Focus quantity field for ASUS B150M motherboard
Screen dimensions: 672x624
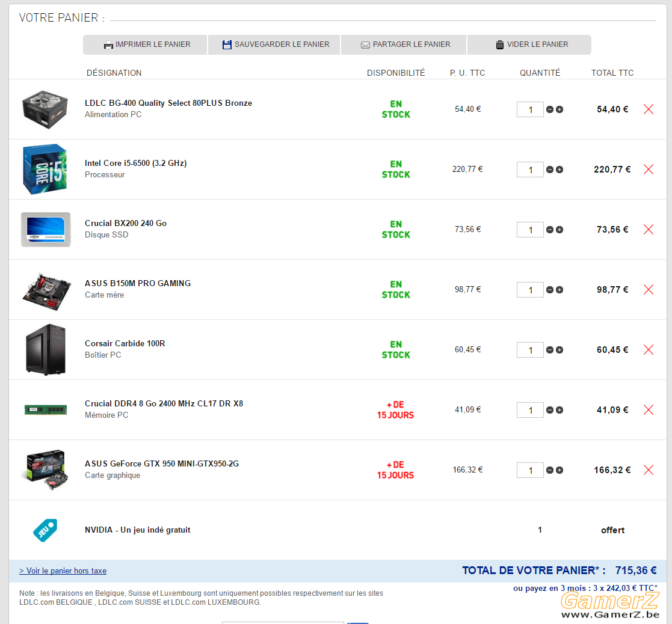click(x=530, y=290)
